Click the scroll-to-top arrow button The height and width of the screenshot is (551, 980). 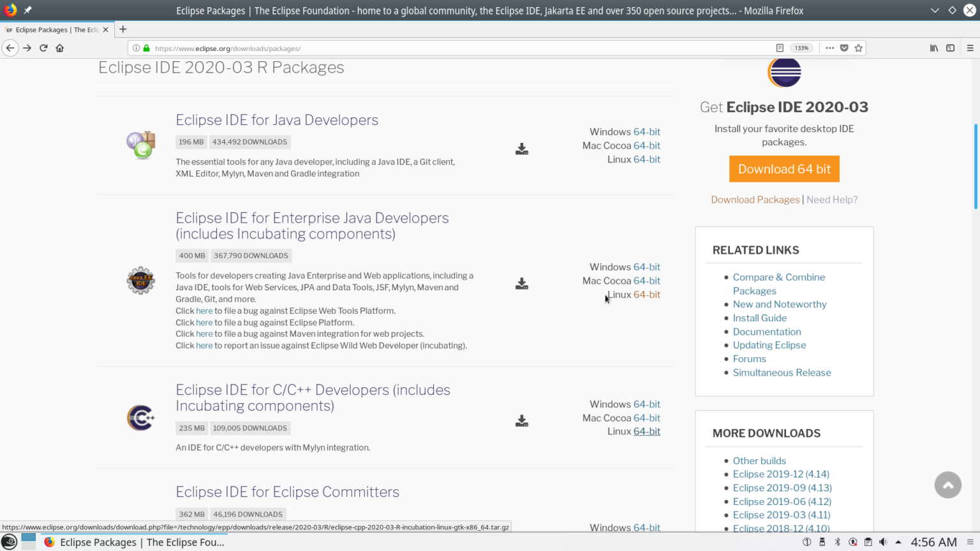click(947, 485)
